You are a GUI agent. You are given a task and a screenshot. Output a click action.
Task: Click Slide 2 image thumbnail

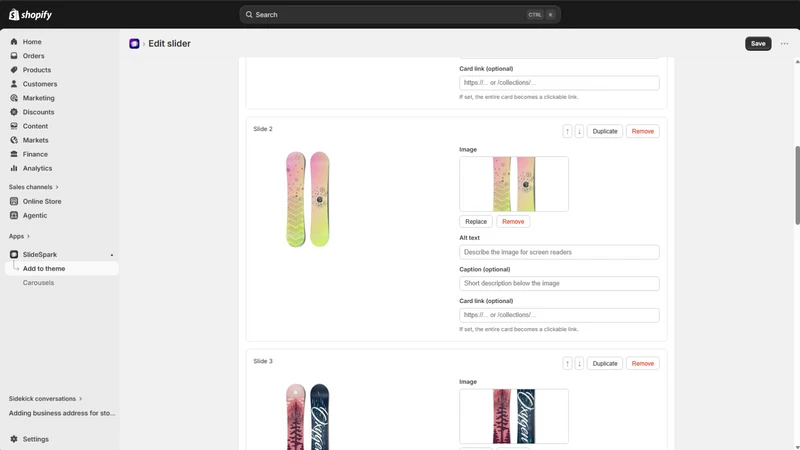point(514,184)
